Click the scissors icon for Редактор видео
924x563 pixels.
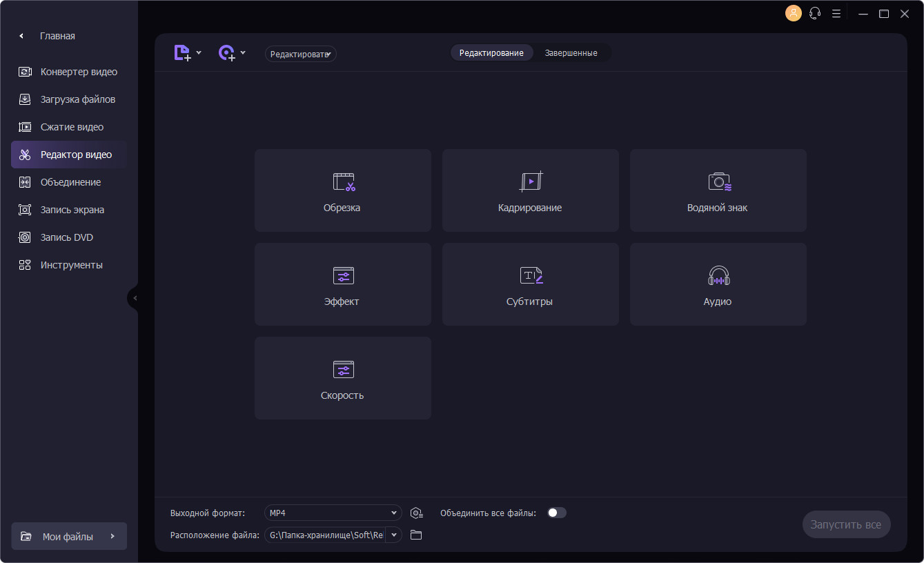click(x=25, y=155)
